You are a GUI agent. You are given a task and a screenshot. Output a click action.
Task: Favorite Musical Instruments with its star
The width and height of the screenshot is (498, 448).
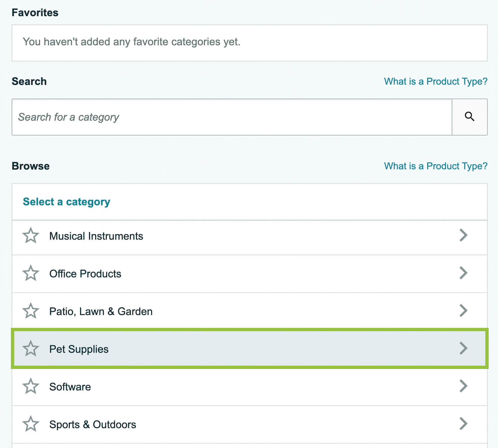31,236
